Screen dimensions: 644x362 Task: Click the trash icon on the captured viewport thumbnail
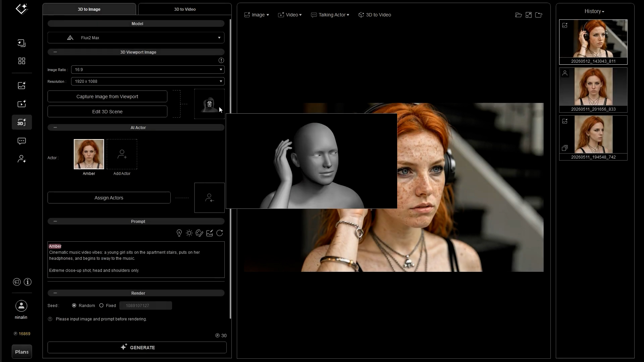tap(210, 104)
